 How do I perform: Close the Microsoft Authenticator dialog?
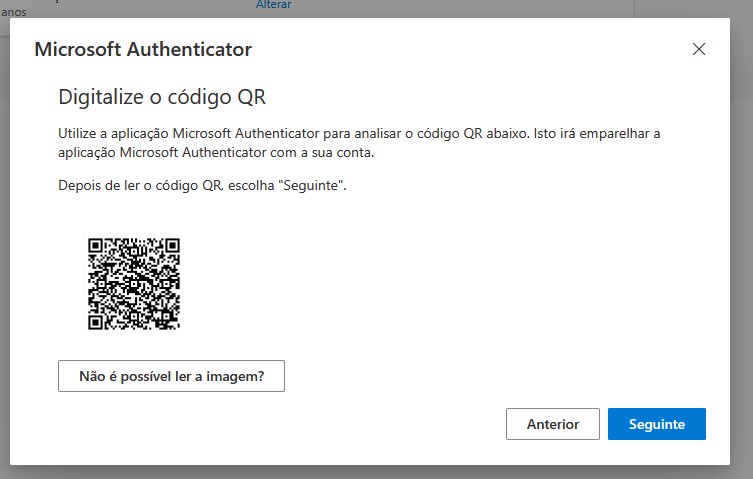coord(698,49)
